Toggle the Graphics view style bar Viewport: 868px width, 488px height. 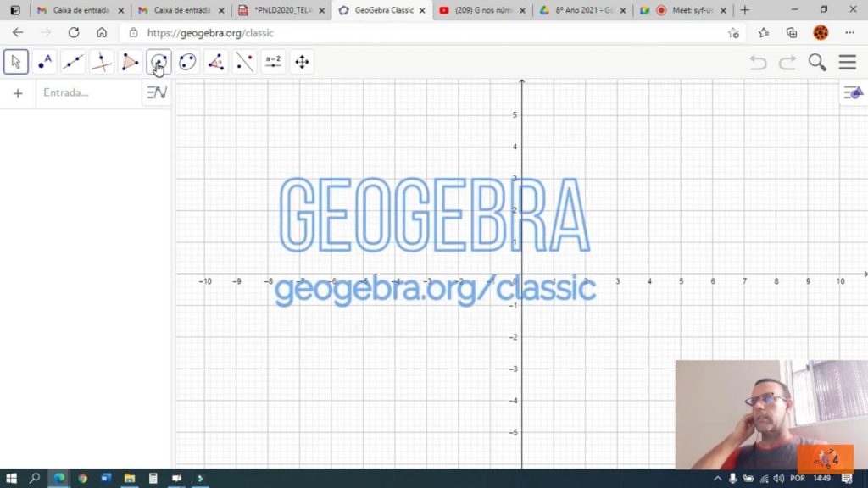click(x=853, y=92)
